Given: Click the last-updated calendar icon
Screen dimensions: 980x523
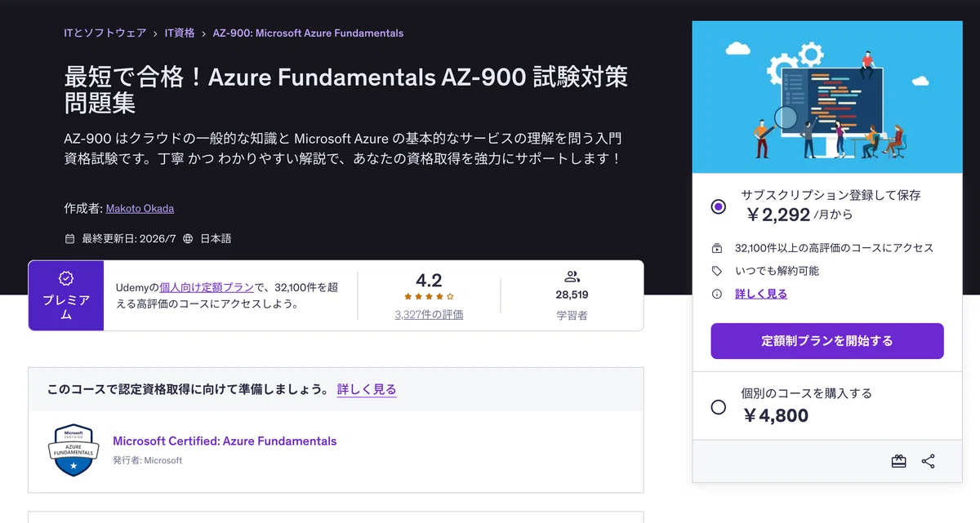Looking at the screenshot, I should coord(69,239).
